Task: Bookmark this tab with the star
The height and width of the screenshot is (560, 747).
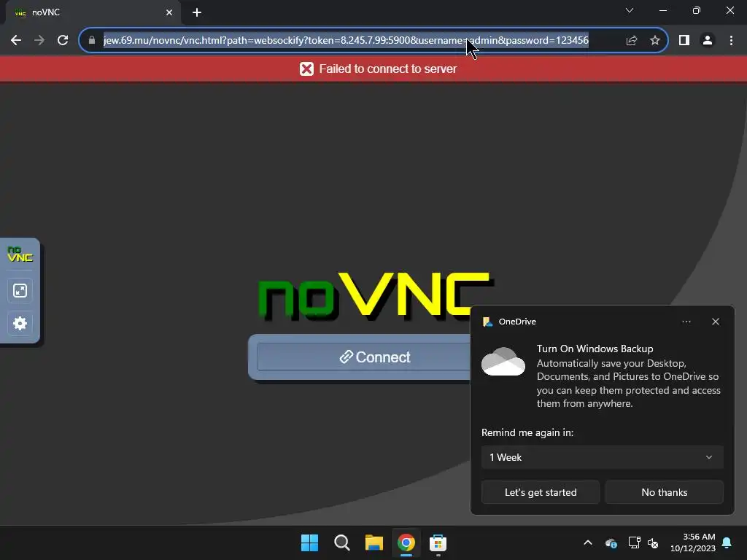Action: point(655,41)
